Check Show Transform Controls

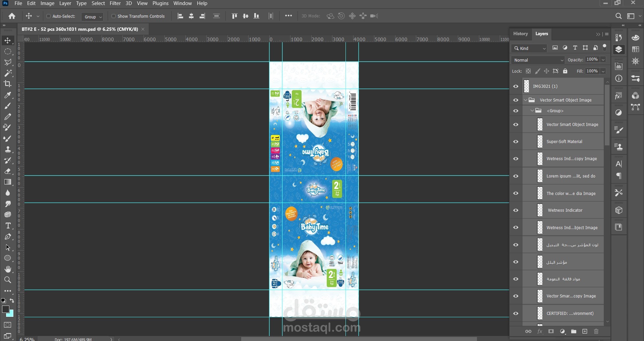[x=114, y=16]
